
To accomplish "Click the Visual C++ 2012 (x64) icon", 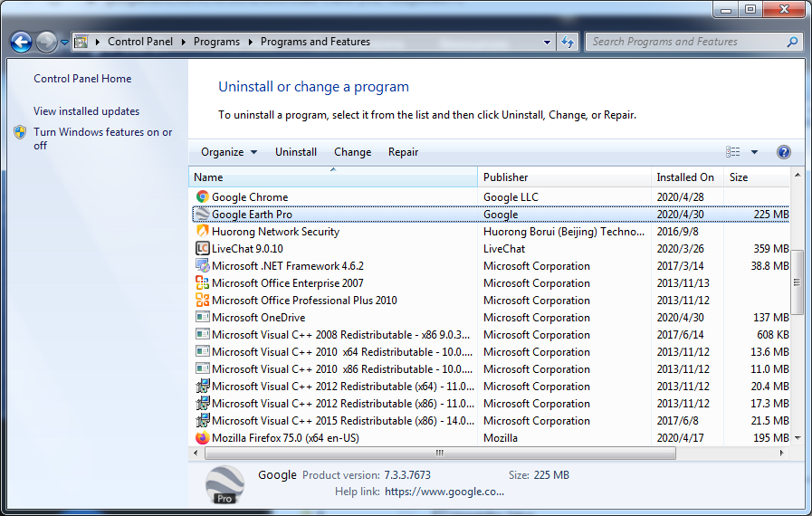I will 203,386.
